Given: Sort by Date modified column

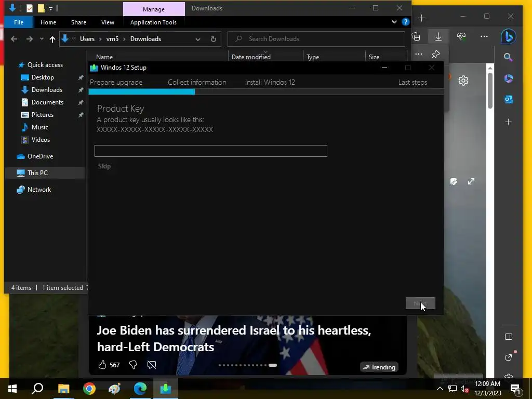Looking at the screenshot, I should (251, 57).
